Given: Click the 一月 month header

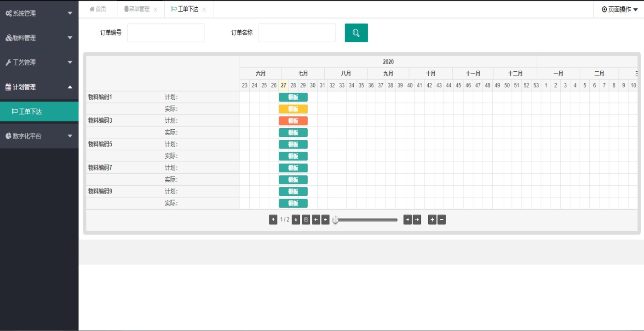Looking at the screenshot, I should click(558, 74).
